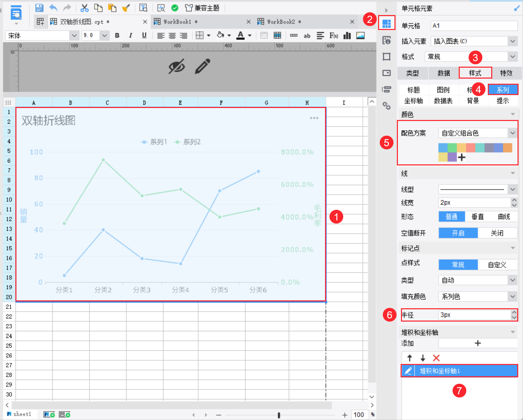Click the Redo arrow icon
The height and width of the screenshot is (420, 523).
67,8
